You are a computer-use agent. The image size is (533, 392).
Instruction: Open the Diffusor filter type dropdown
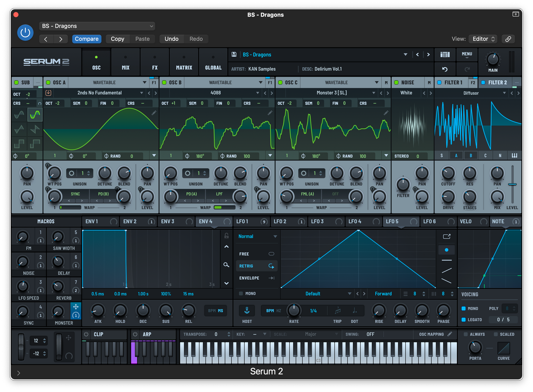(x=471, y=93)
